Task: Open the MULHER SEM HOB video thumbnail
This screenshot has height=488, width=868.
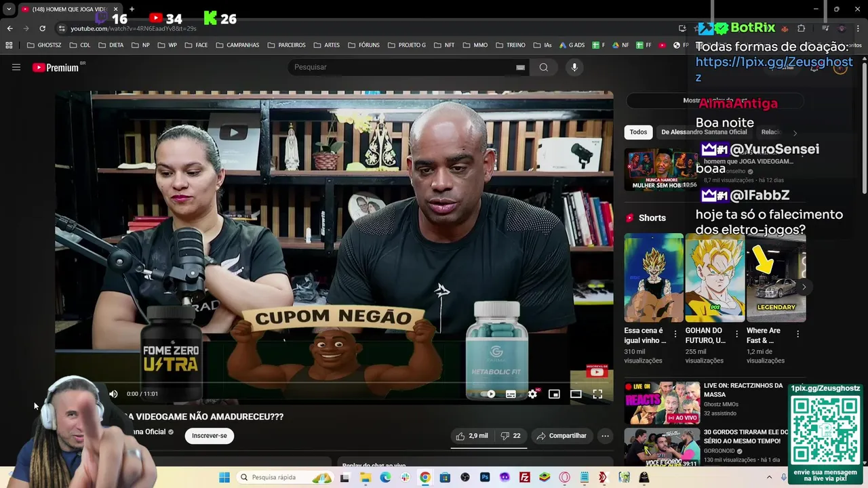Action: tap(662, 169)
